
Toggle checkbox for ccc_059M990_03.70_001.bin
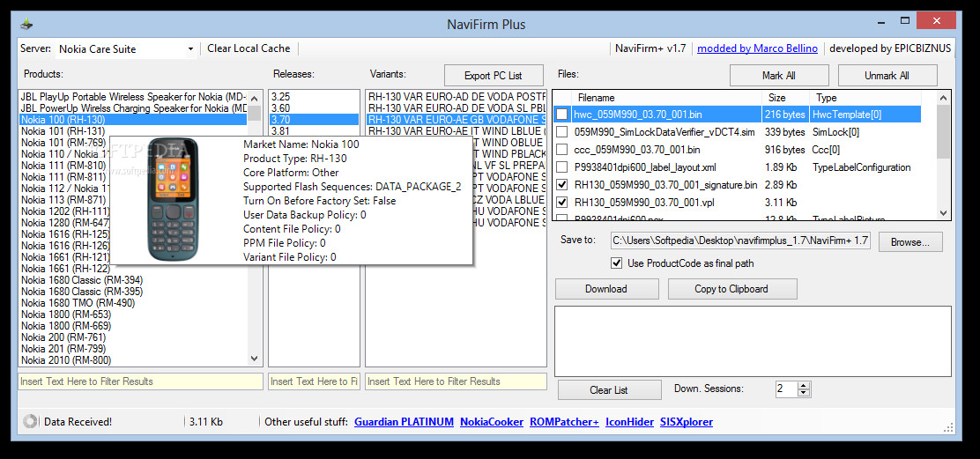[562, 150]
